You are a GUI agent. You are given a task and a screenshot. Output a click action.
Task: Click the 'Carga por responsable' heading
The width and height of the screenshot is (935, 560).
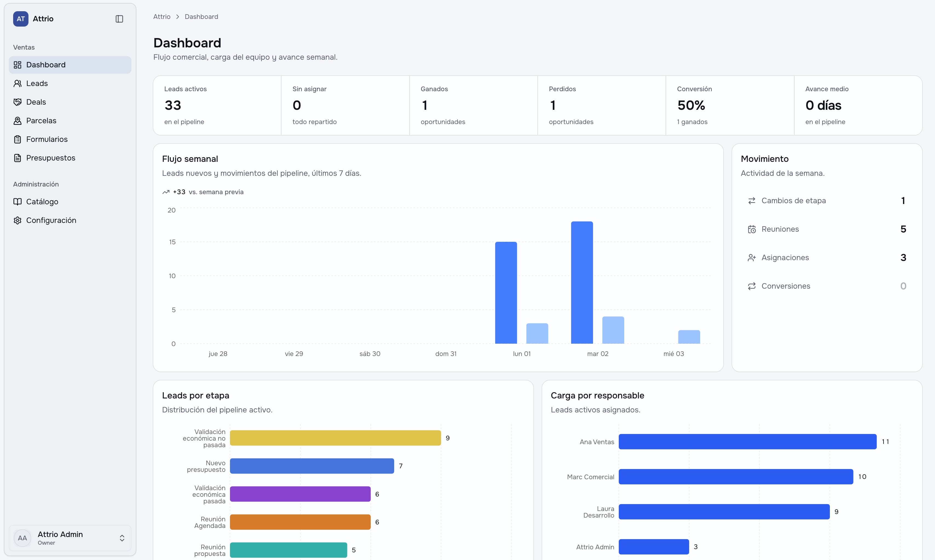597,395
